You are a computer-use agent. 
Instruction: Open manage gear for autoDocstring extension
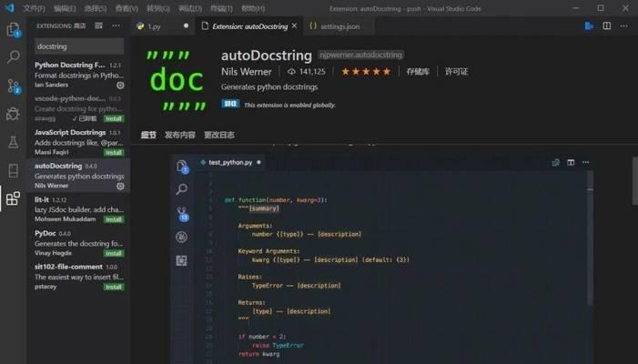(120, 186)
